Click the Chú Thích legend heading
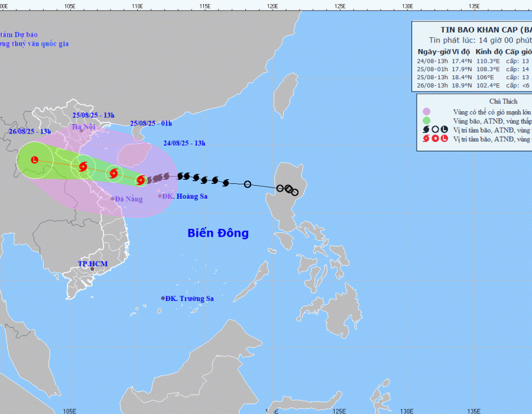The width and height of the screenshot is (532, 414). click(x=504, y=101)
